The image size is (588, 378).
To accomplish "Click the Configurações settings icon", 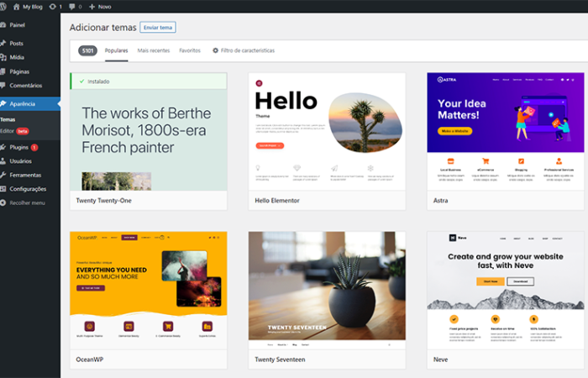I will (x=3, y=189).
